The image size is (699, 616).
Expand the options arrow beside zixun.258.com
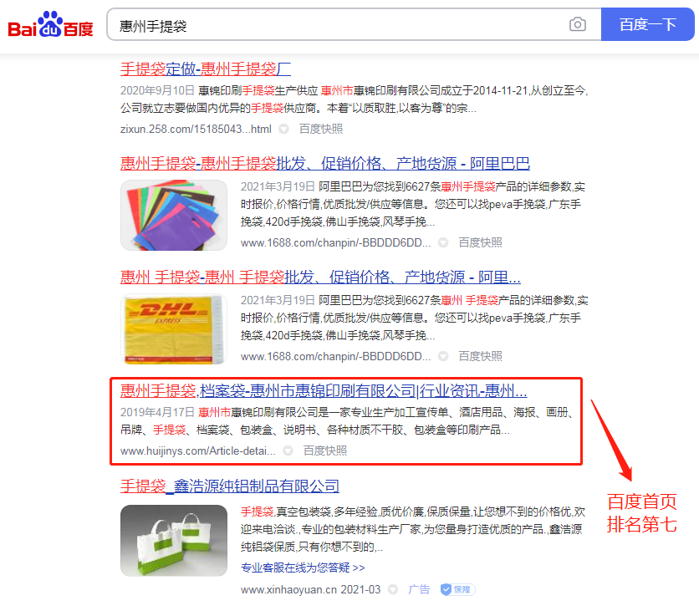pyautogui.click(x=283, y=130)
